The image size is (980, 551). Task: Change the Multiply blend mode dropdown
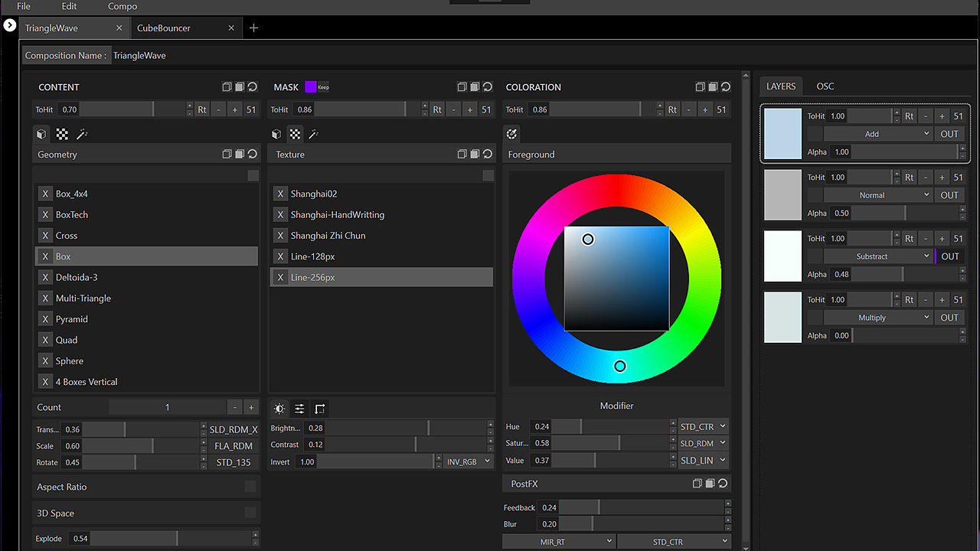pyautogui.click(x=878, y=318)
